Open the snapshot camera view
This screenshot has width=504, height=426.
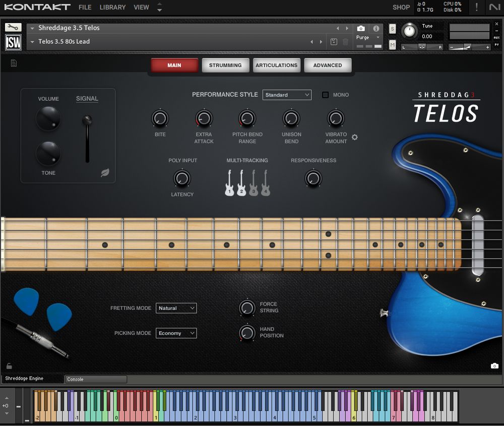point(361,29)
